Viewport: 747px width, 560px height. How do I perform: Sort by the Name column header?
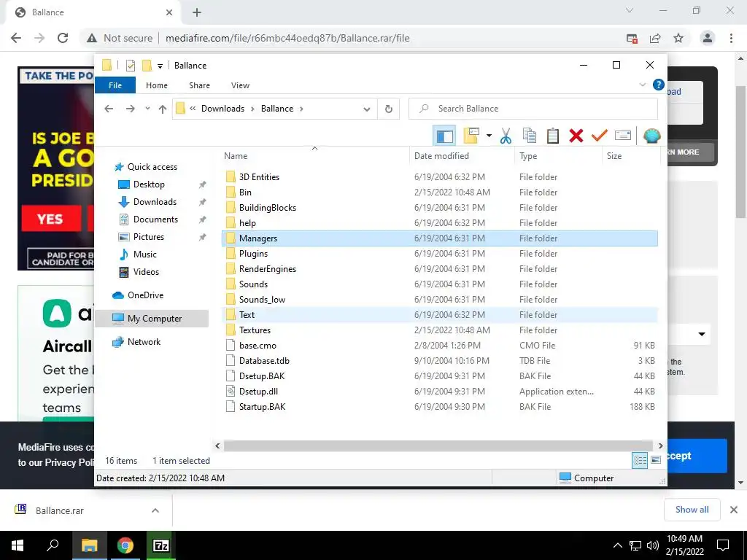click(314, 156)
